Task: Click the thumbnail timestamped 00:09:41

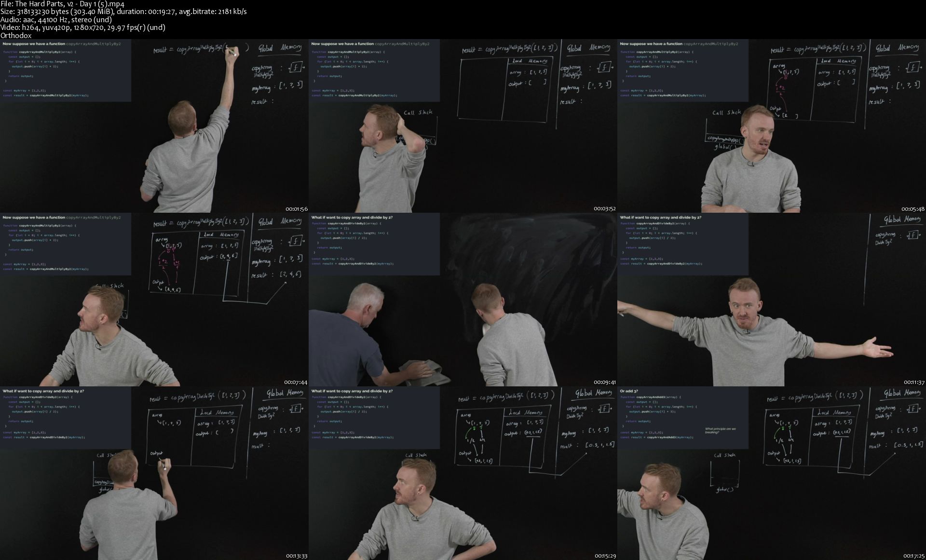Action: pyautogui.click(x=463, y=300)
